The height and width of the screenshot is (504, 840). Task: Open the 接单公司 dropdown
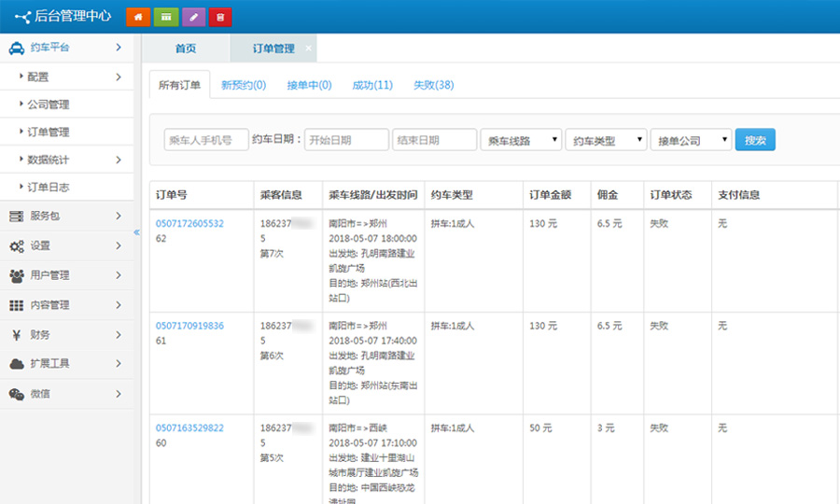click(x=691, y=140)
